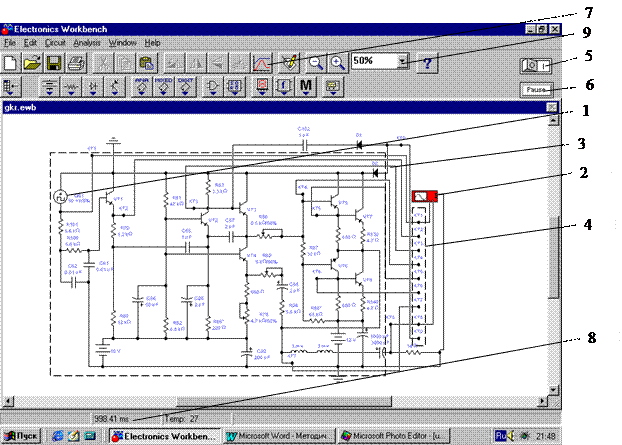Open the Mixed ICs parts bin
This screenshot has width=622, height=445.
click(x=163, y=87)
